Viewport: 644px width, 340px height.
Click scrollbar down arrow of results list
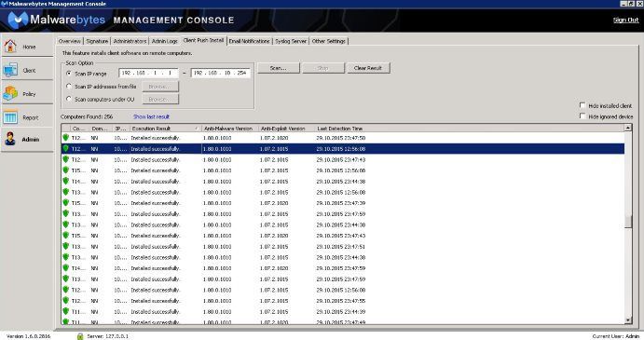tap(627, 320)
